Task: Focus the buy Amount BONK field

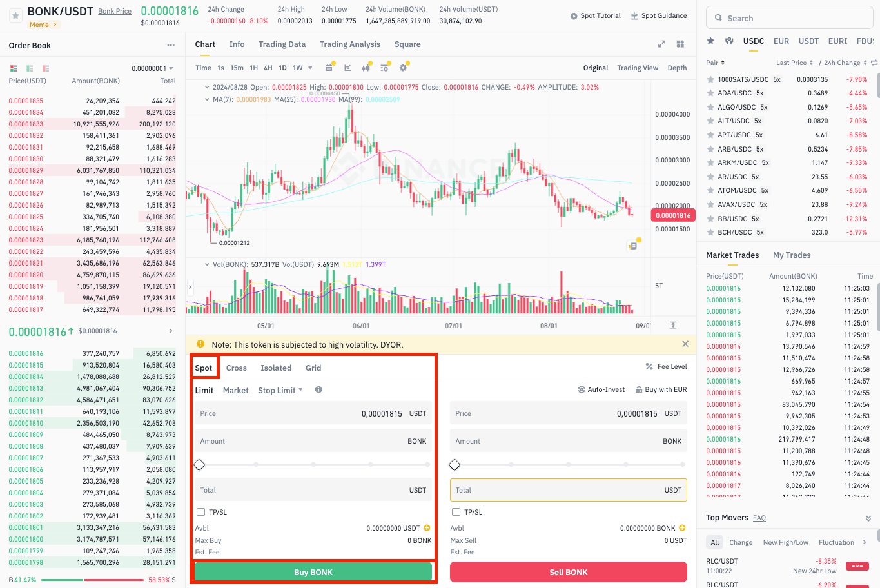Action: [x=313, y=441]
